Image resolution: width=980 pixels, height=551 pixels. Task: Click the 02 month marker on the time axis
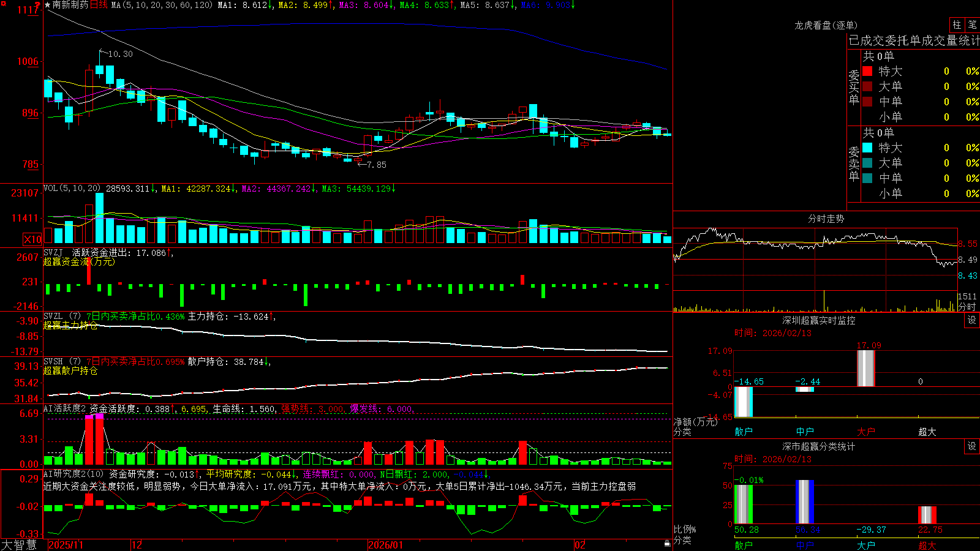pyautogui.click(x=580, y=545)
